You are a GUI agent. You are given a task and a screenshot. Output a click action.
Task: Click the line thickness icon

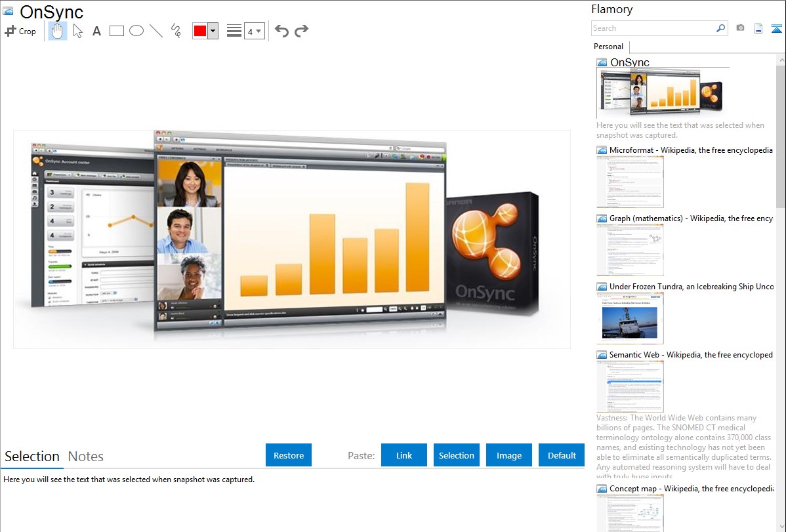234,31
